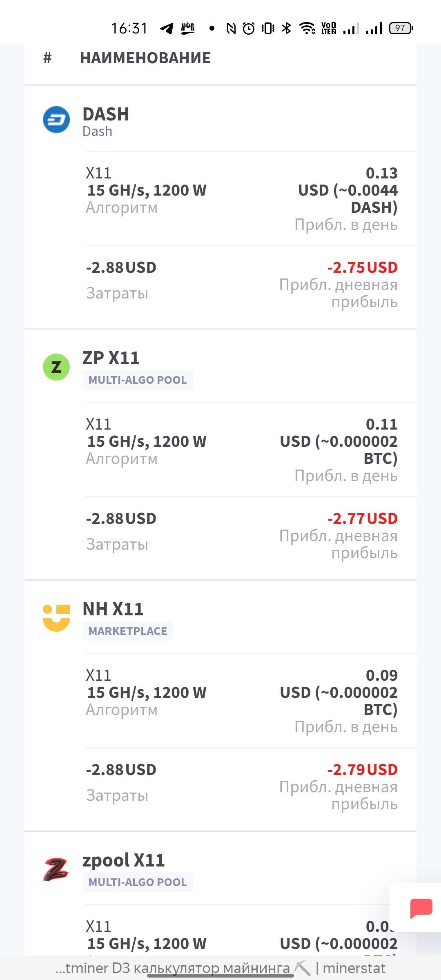Tap the DASH -2.75 USD daily profit value
The height and width of the screenshot is (980, 441).
tap(362, 267)
